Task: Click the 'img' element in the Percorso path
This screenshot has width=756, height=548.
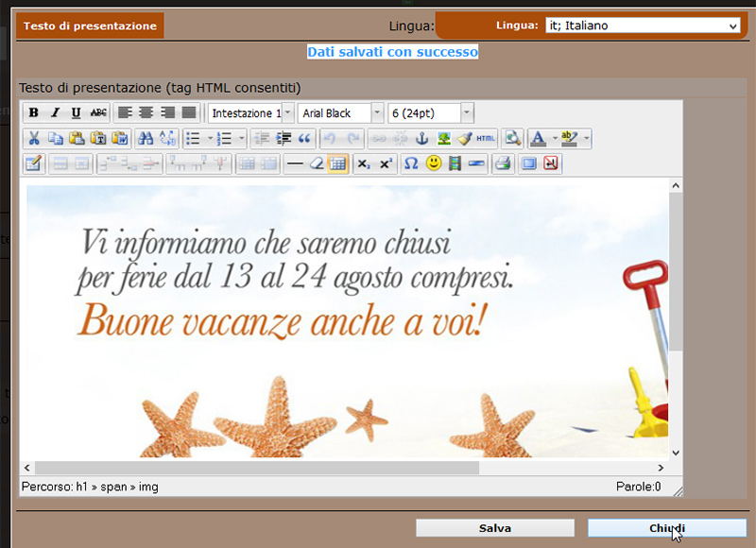Action: pyautogui.click(x=148, y=487)
